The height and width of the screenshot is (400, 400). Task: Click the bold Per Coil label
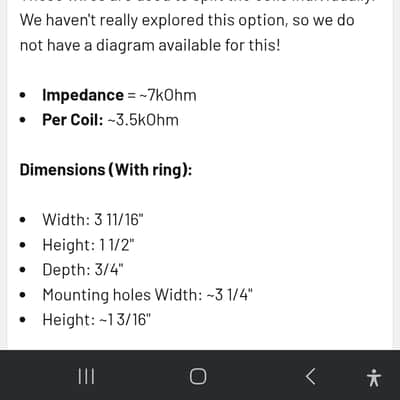point(73,120)
